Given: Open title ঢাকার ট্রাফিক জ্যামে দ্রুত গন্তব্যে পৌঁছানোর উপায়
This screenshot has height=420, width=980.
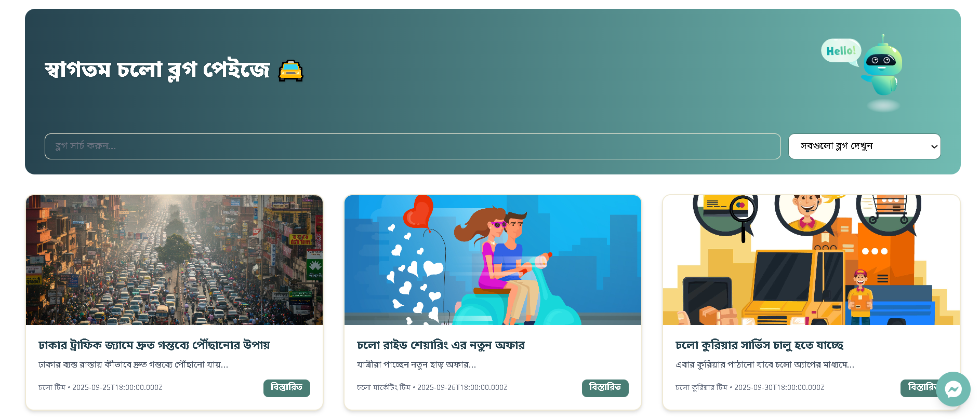Looking at the screenshot, I should [154, 345].
